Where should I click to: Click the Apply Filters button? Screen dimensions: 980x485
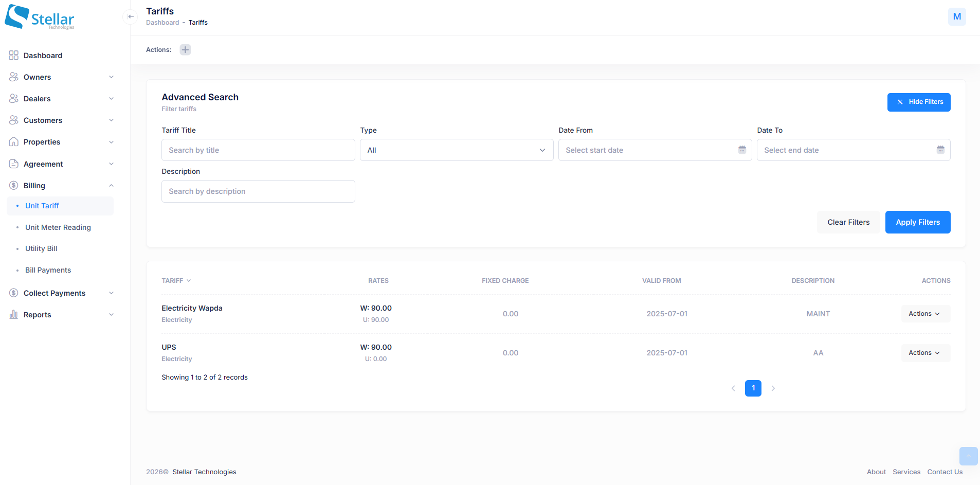coord(917,222)
